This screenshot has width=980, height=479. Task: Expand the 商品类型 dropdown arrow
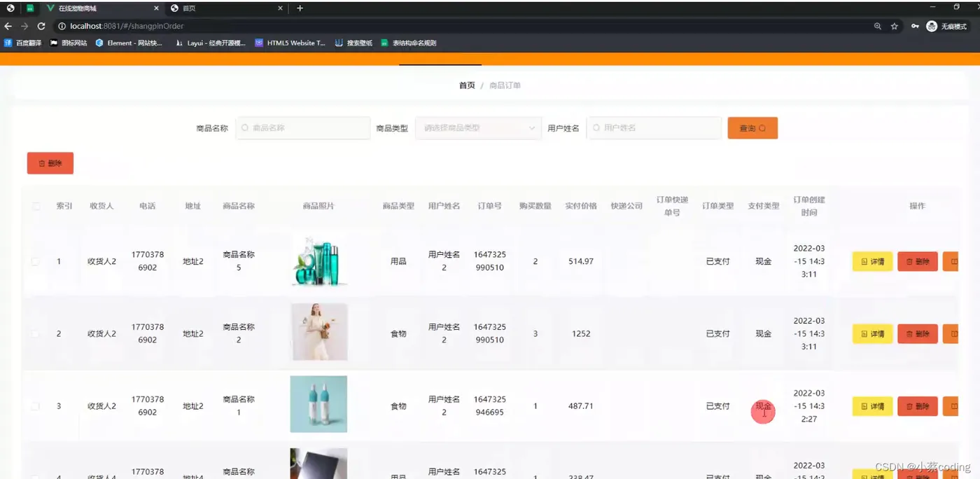(531, 128)
